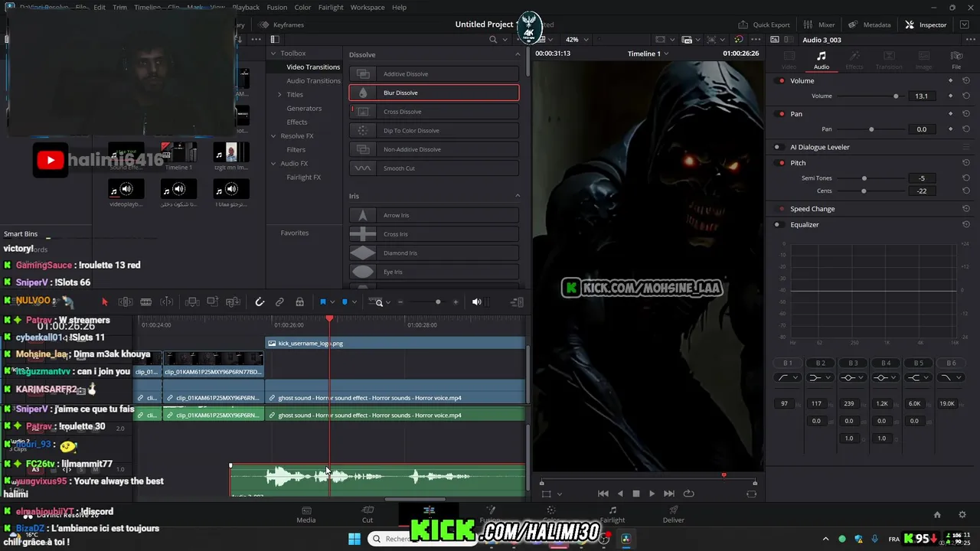Select the Blade Edit Mode tool

click(145, 302)
